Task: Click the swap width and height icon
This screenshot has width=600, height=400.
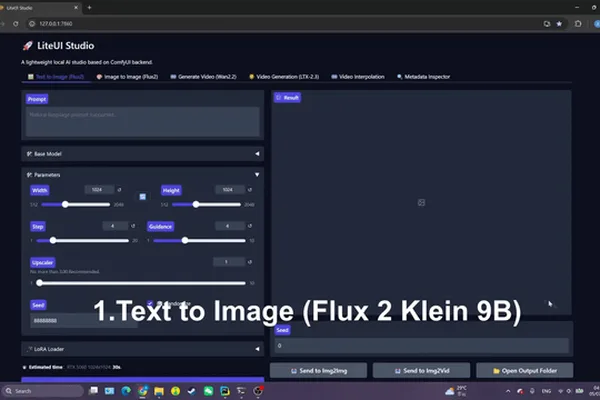Action: pos(142,197)
